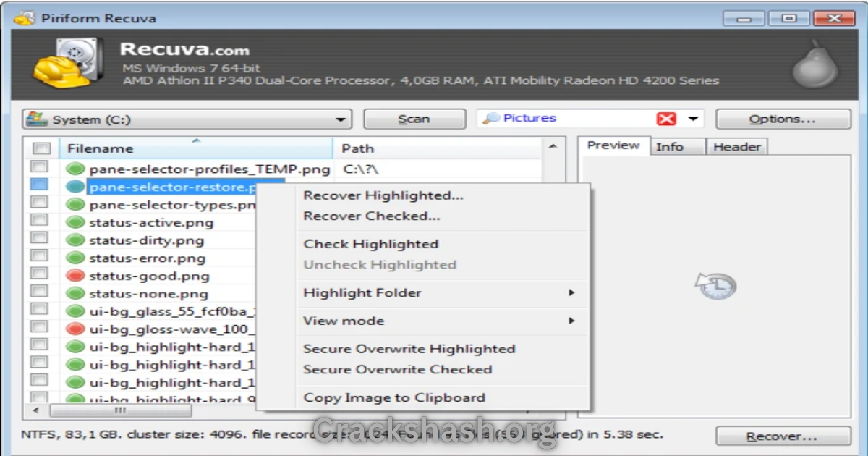The image size is (868, 456).
Task: Switch to the Header tab
Action: point(736,147)
